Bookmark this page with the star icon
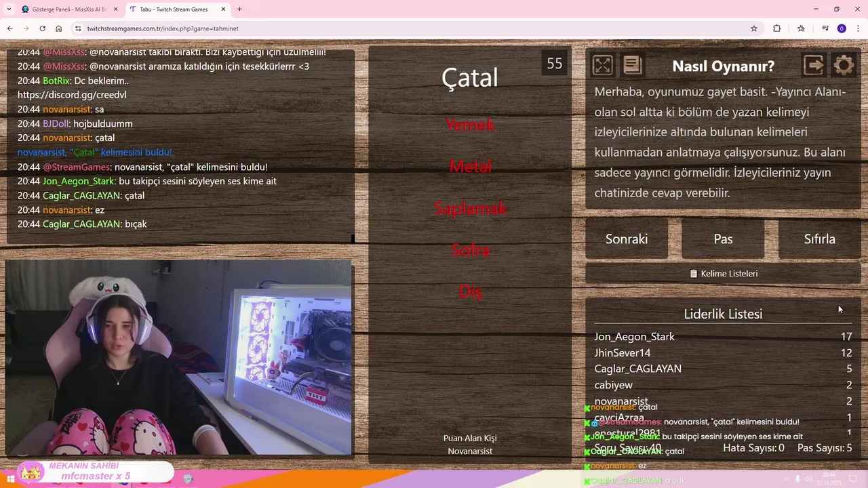 click(x=753, y=28)
